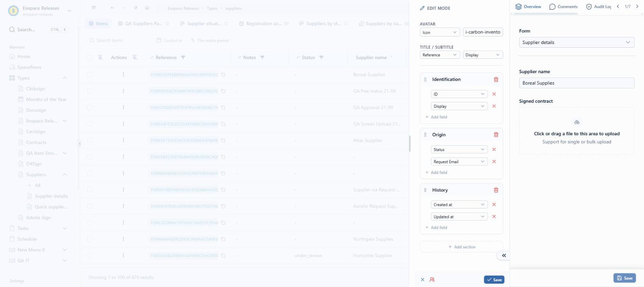Add field to the History section
The image size is (644, 287).
(436, 227)
